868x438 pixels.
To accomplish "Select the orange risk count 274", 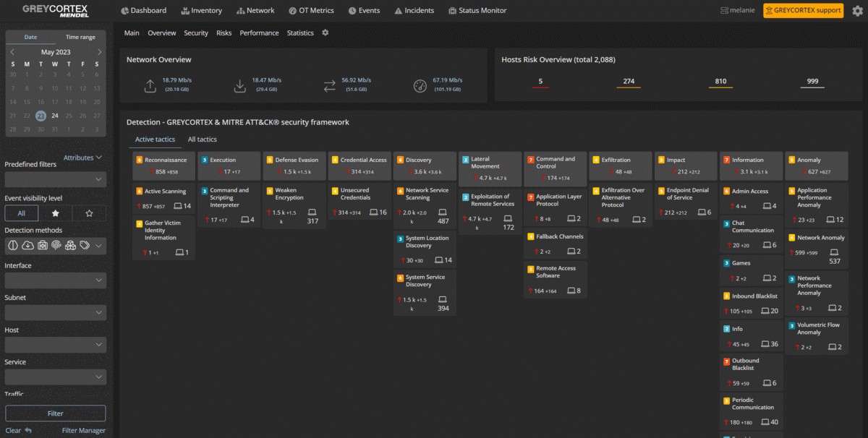I will point(629,82).
